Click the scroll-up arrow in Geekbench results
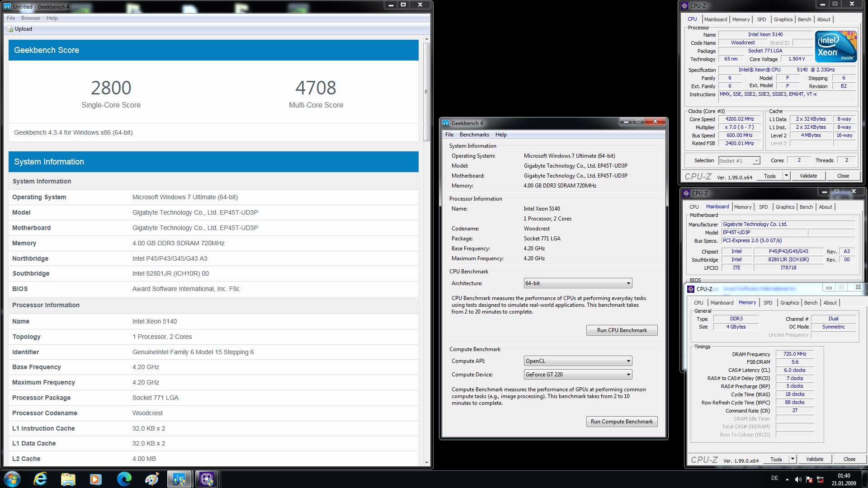This screenshot has height=488, width=868. tap(426, 39)
